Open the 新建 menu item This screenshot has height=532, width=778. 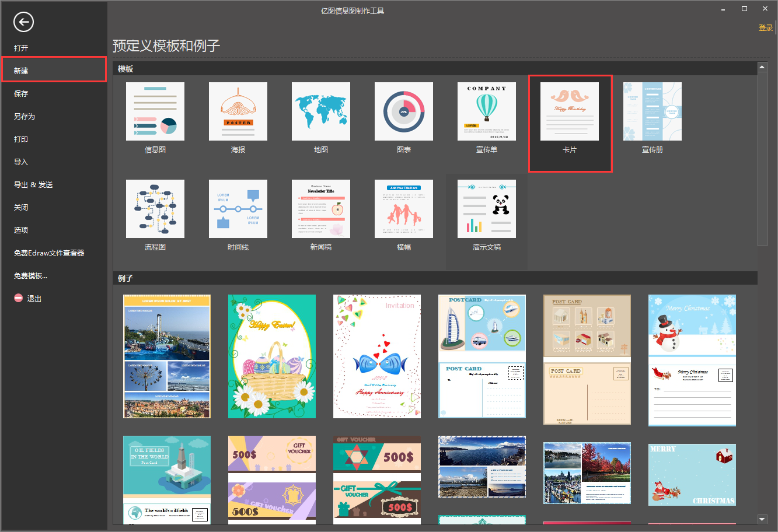point(54,70)
